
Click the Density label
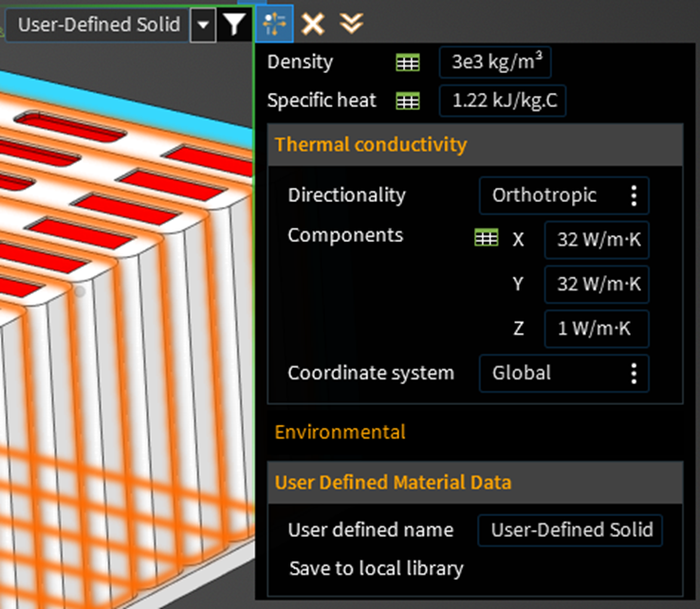tap(300, 62)
